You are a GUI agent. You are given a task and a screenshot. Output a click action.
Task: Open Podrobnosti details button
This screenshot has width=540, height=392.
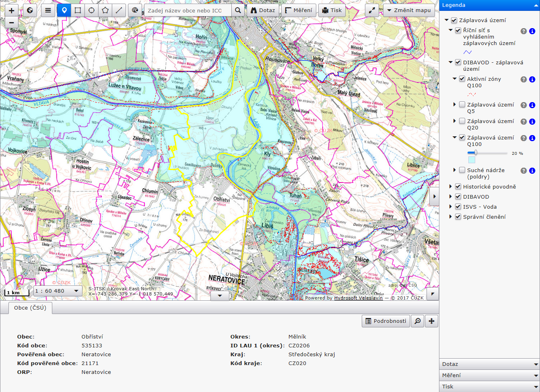pos(385,321)
